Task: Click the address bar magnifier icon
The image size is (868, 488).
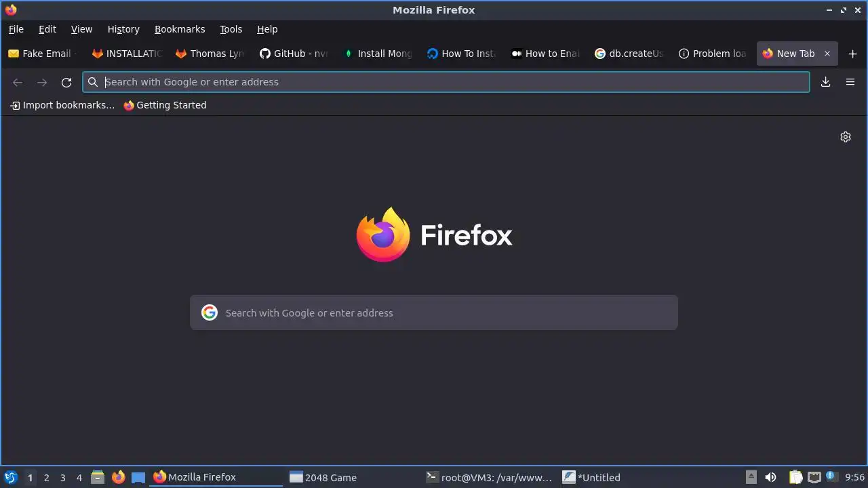Action: (94, 82)
